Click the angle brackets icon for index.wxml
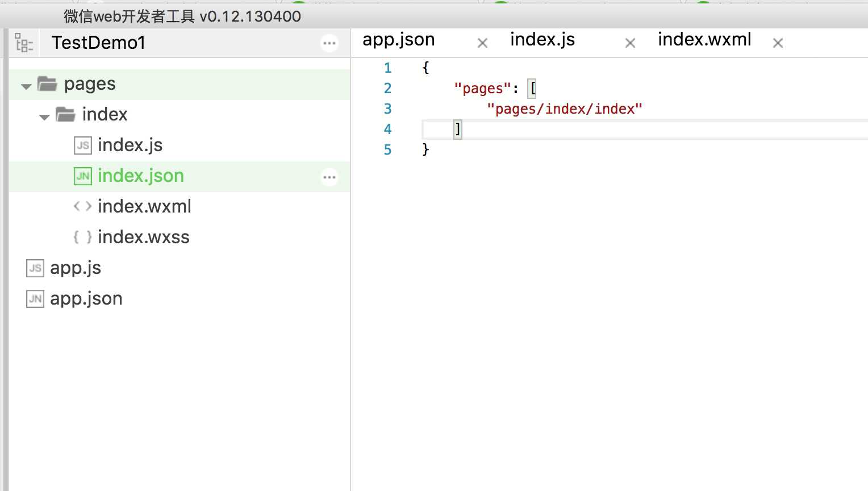 coord(83,206)
